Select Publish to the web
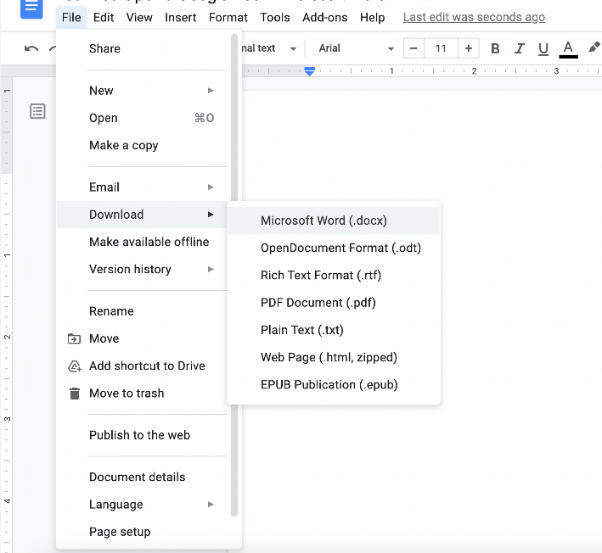Screen dimensions: 602x553 click(x=143, y=435)
